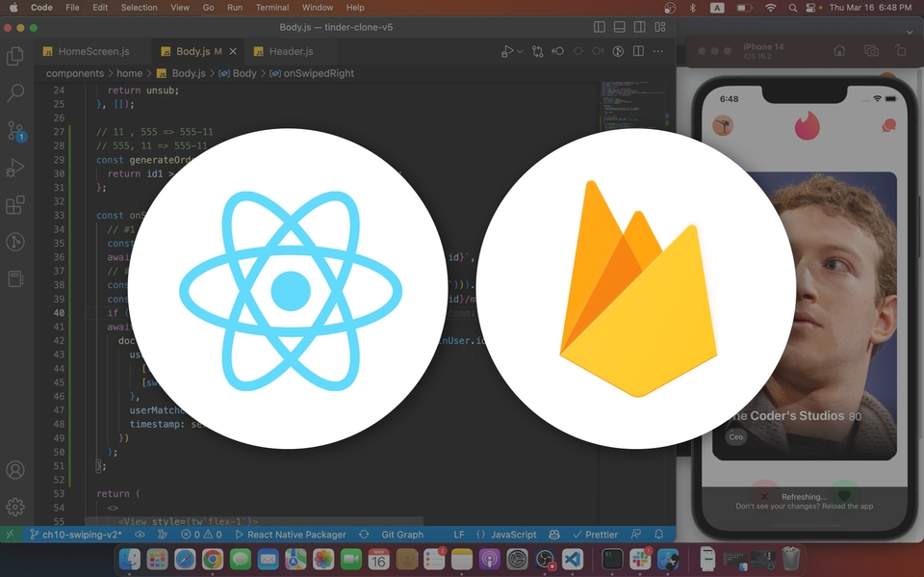Open the Selection menu
Image resolution: width=924 pixels, height=577 pixels.
click(139, 8)
